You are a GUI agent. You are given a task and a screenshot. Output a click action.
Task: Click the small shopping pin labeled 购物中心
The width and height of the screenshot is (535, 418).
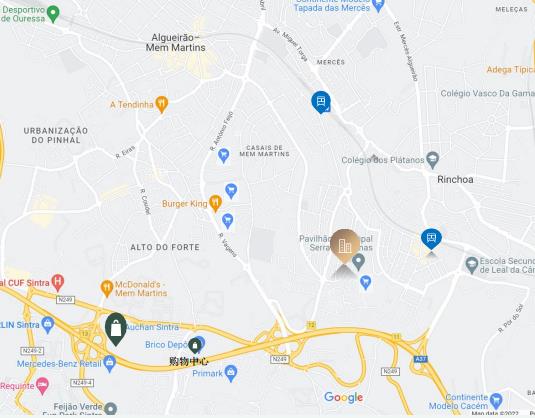[195, 346]
